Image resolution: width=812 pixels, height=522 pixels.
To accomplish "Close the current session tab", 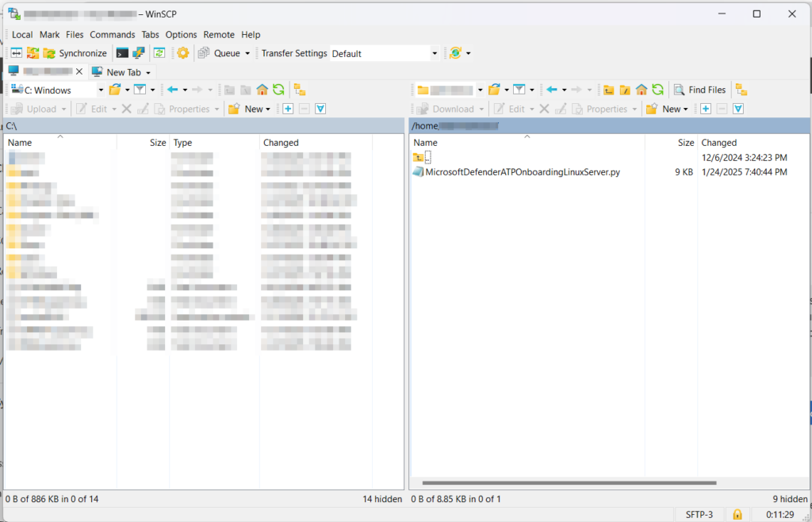I will (79, 71).
